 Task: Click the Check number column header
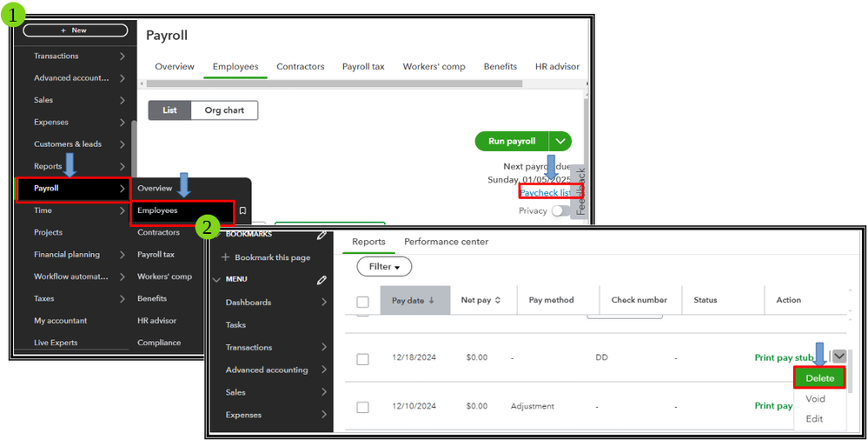[639, 300]
